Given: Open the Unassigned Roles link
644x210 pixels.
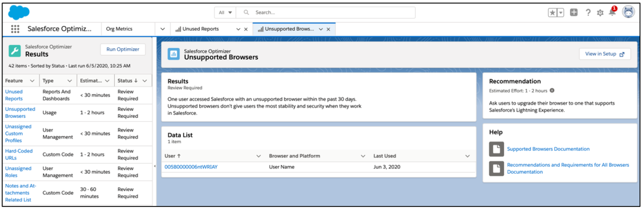Looking at the screenshot, I should click(x=18, y=172).
